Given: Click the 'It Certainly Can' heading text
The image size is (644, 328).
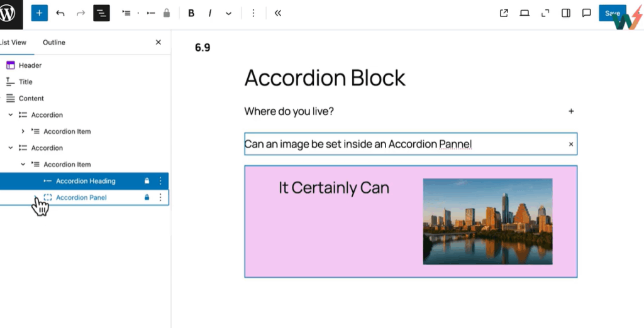Looking at the screenshot, I should (334, 188).
